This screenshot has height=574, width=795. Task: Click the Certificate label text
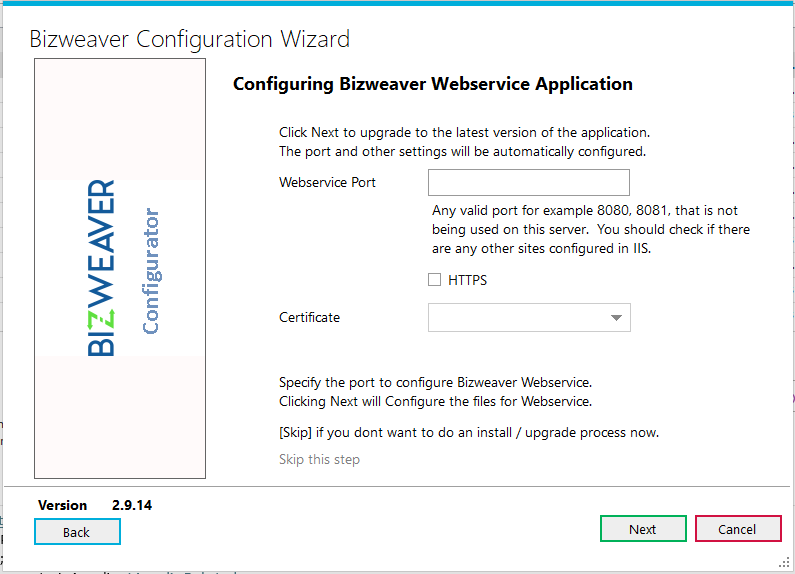click(x=309, y=317)
